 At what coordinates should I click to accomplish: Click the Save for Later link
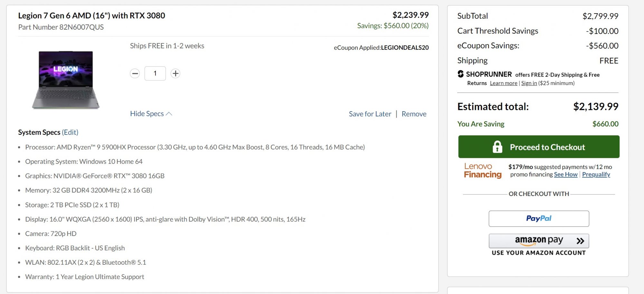pos(370,114)
